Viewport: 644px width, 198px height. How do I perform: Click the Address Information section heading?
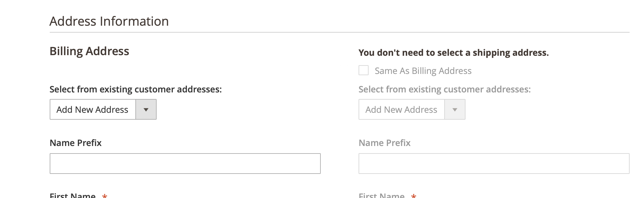tap(109, 21)
